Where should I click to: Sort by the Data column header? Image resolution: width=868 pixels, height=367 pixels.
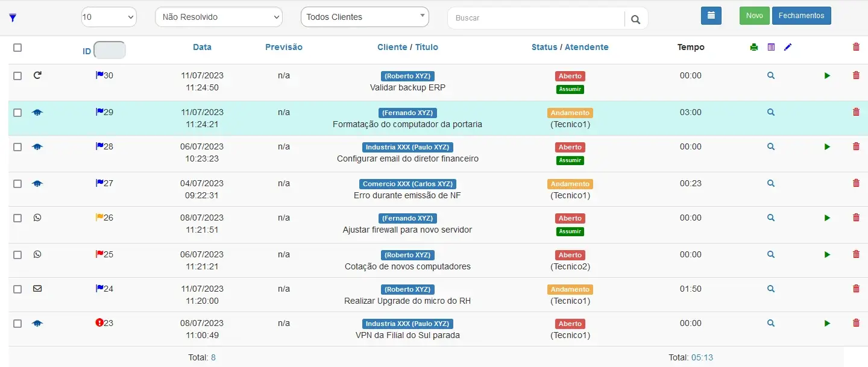coord(202,47)
